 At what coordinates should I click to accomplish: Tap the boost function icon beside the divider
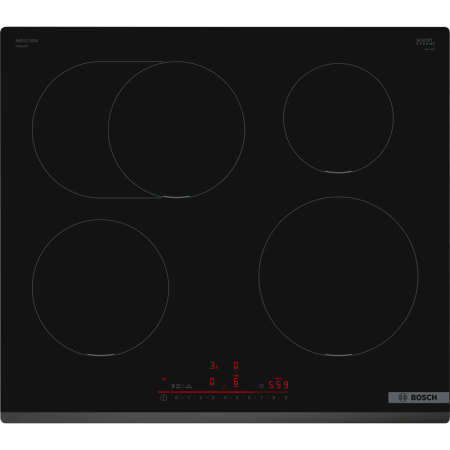(x=188, y=386)
